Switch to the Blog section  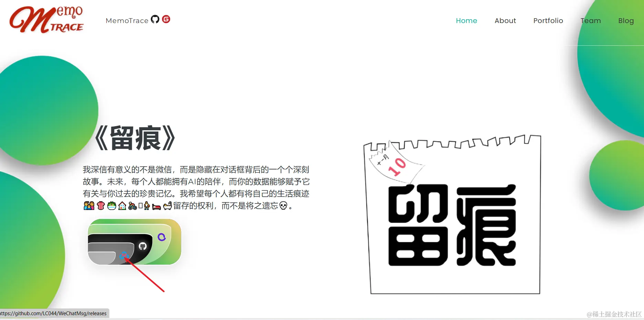(x=626, y=21)
